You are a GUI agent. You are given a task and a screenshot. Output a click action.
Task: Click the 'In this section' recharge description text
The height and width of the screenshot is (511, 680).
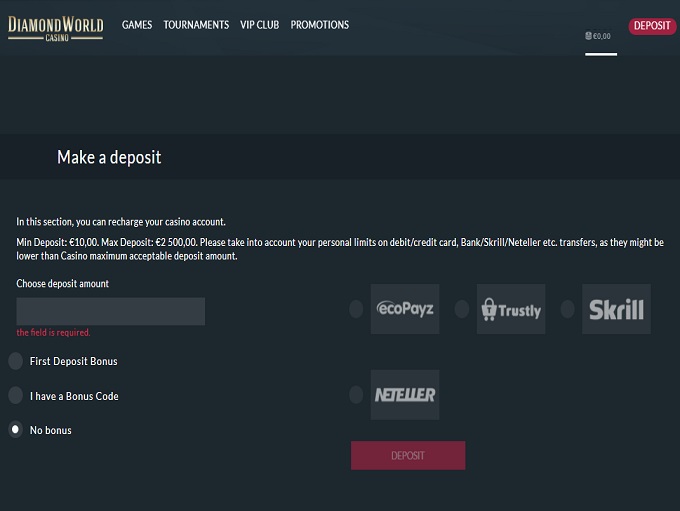[x=121, y=222]
